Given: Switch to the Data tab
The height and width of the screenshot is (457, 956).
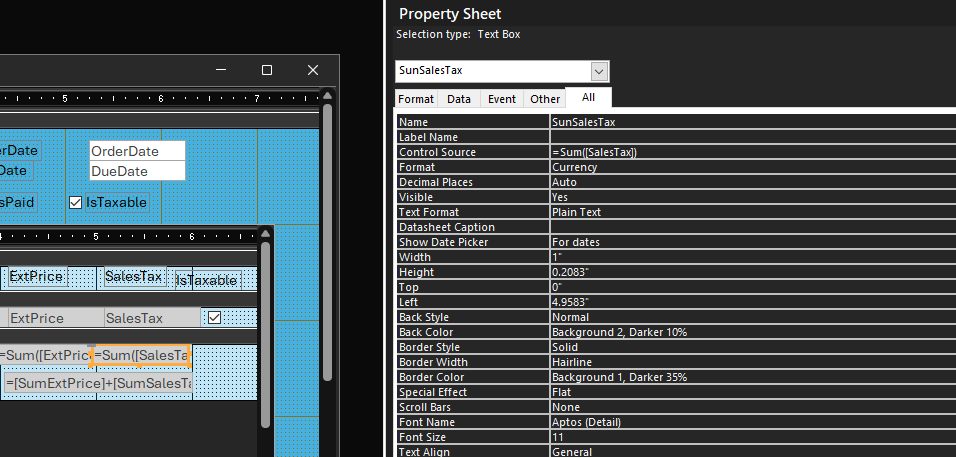Looking at the screenshot, I should point(459,99).
